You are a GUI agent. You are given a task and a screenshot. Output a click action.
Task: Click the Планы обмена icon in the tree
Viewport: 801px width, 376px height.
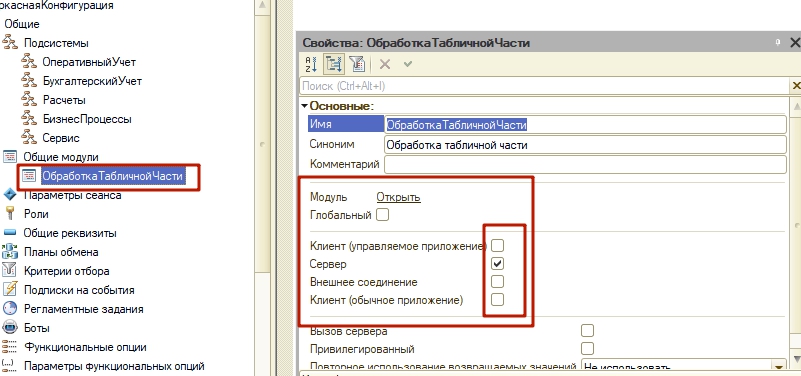tap(10, 252)
